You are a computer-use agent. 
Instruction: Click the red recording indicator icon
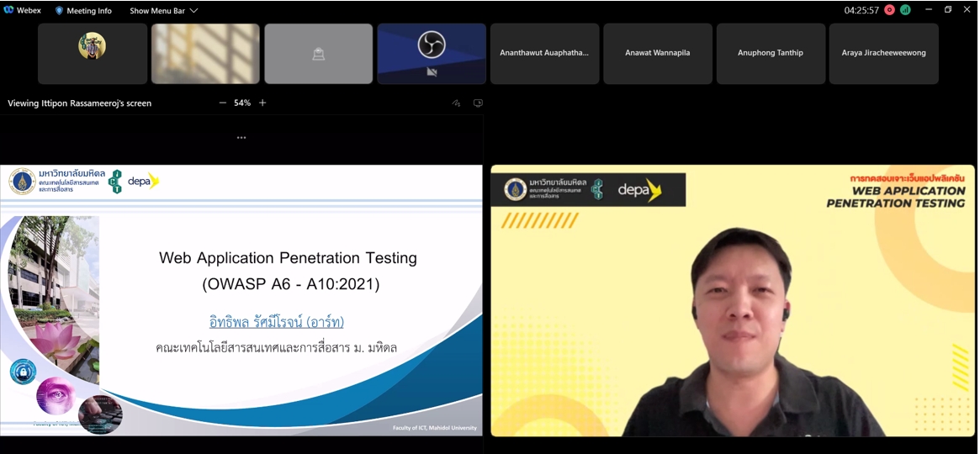coord(889,10)
